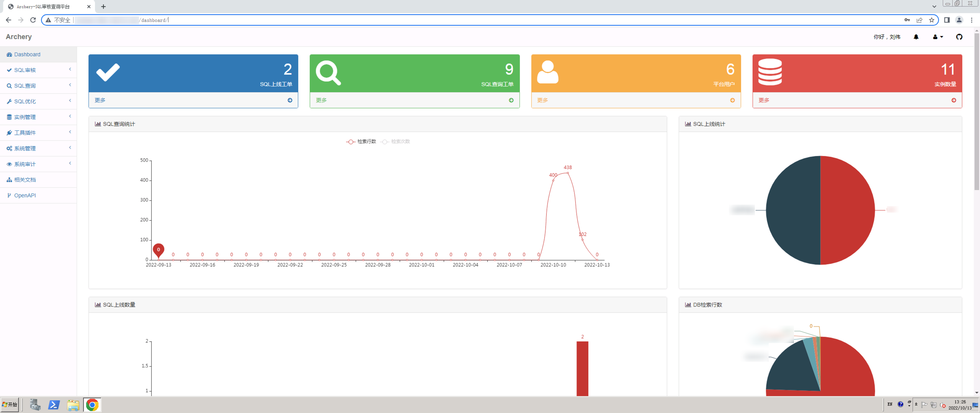980x413 pixels.
Task: Click 更多 link under SQL上线工单
Action: click(x=100, y=100)
